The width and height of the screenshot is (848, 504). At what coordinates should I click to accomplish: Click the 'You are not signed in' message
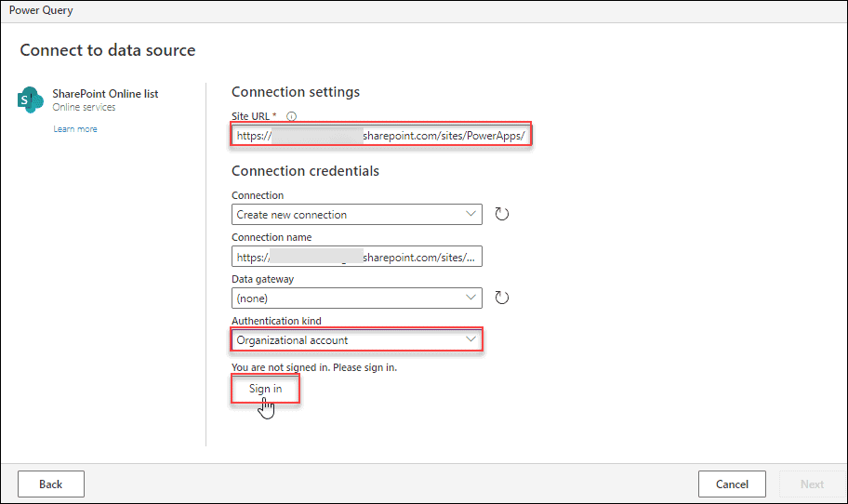point(314,367)
